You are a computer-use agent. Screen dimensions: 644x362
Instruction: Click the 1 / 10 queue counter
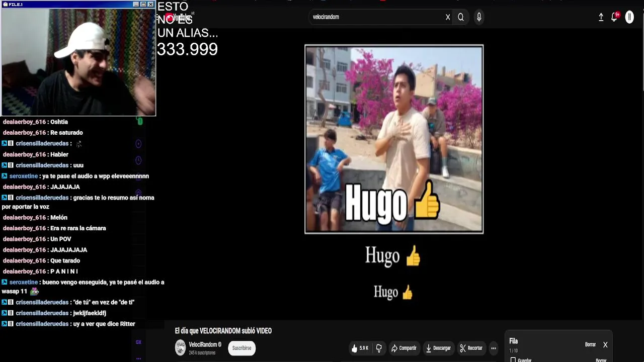click(513, 350)
